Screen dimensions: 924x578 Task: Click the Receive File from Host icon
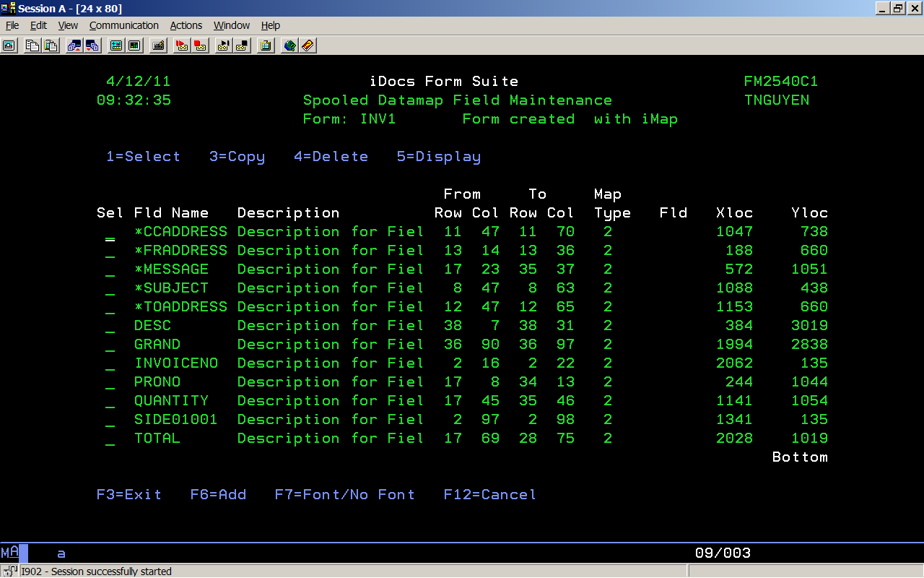[92, 46]
